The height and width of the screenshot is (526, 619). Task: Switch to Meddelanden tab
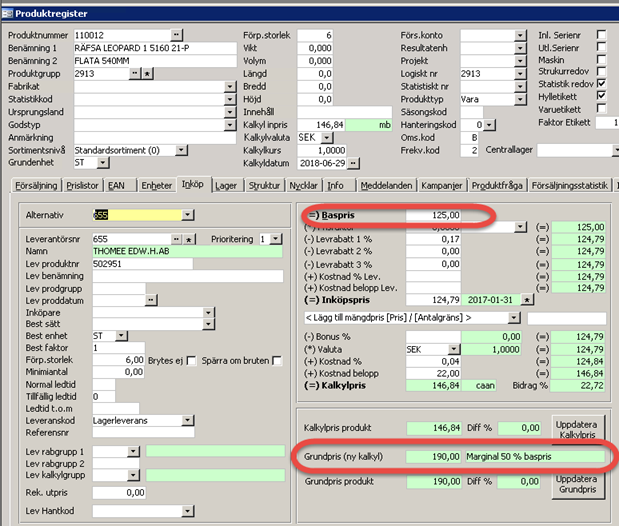coord(386,186)
